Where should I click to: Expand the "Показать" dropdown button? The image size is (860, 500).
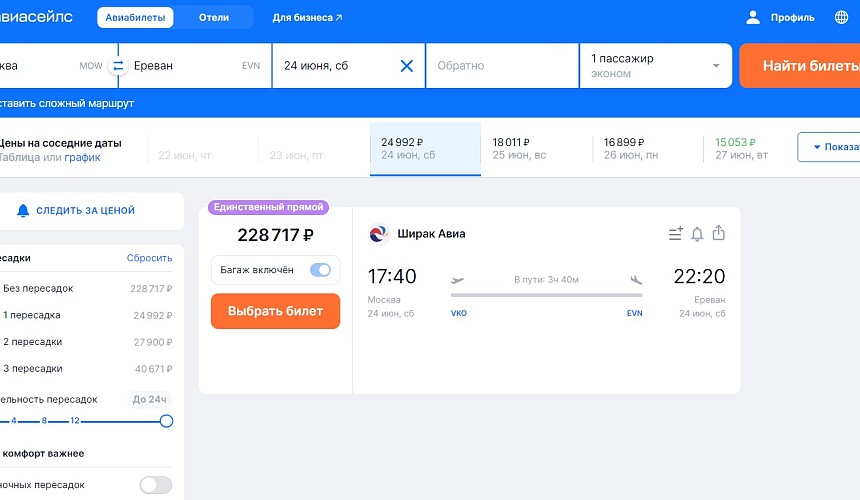828,147
